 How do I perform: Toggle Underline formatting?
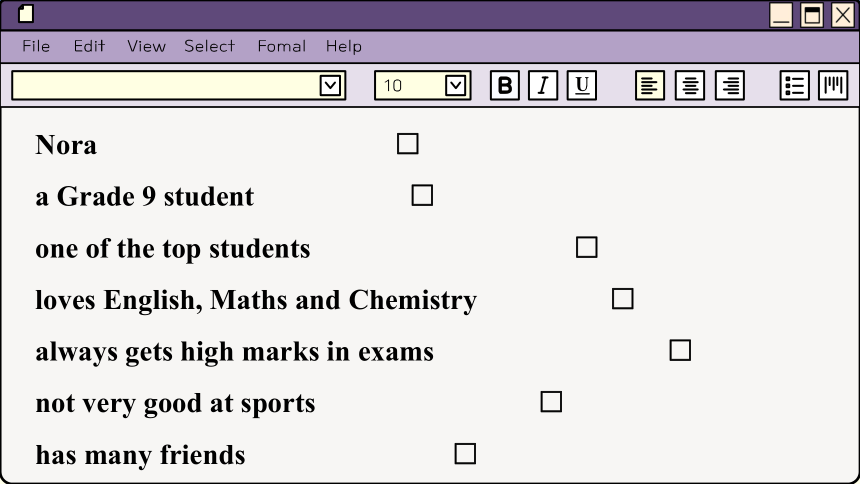[x=581, y=86]
